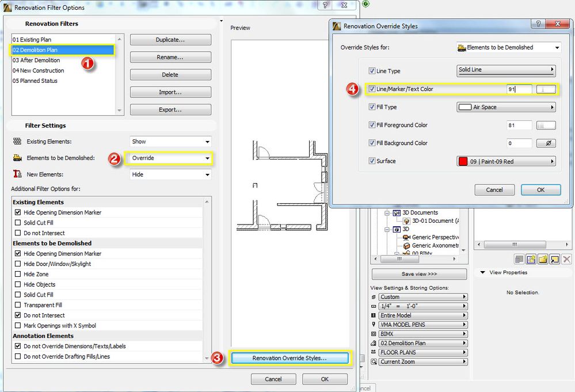This screenshot has width=575, height=392.
Task: Toggle the Line Type checkbox
Action: 372,71
